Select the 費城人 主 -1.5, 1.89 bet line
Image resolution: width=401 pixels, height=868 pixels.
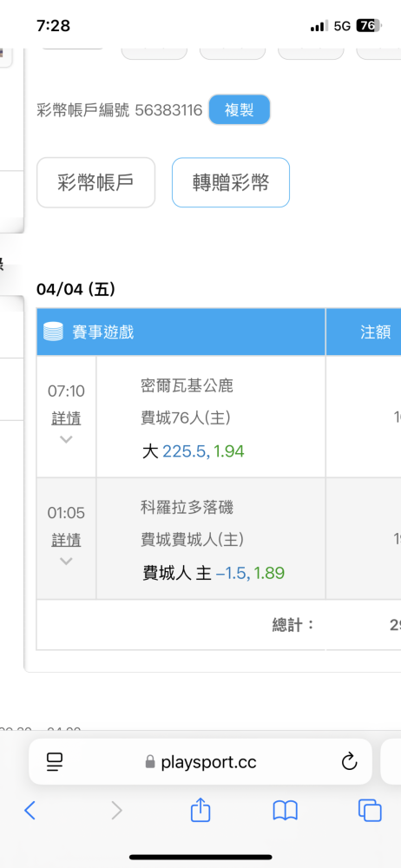pyautogui.click(x=214, y=573)
